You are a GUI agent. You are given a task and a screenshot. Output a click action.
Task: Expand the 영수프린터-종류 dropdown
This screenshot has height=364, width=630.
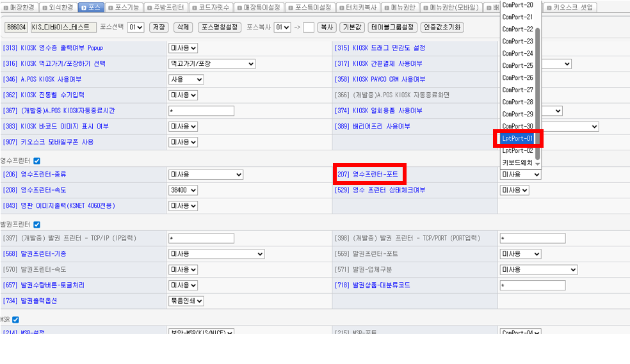(x=206, y=175)
